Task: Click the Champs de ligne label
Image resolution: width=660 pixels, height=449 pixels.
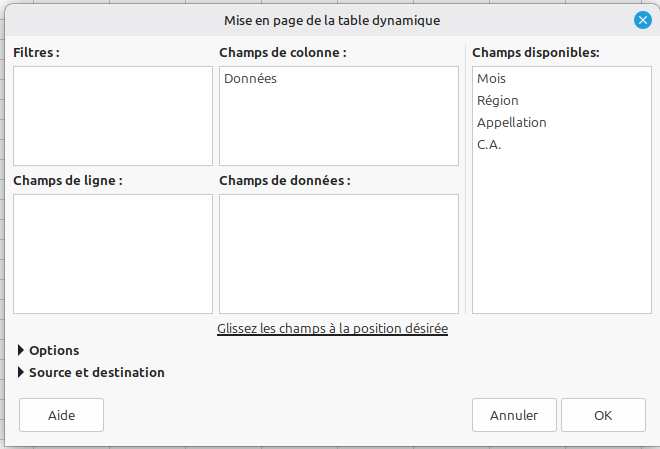Action: click(x=68, y=181)
